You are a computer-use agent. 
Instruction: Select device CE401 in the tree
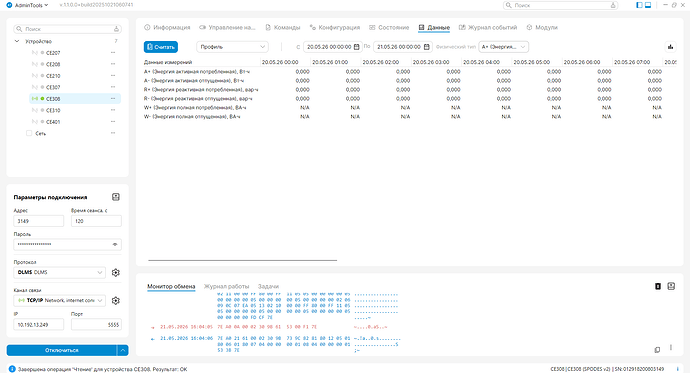[53, 121]
